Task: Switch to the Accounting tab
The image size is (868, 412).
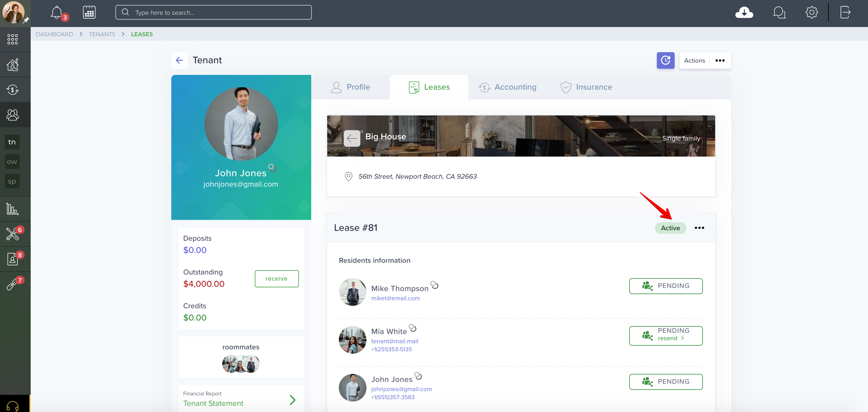Action: click(x=507, y=87)
